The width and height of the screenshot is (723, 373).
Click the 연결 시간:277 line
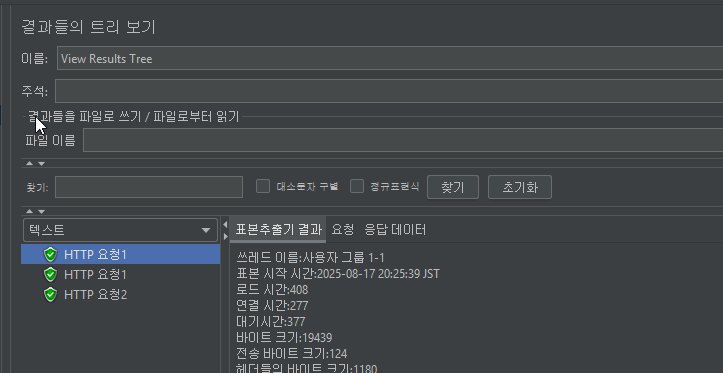[272, 305]
